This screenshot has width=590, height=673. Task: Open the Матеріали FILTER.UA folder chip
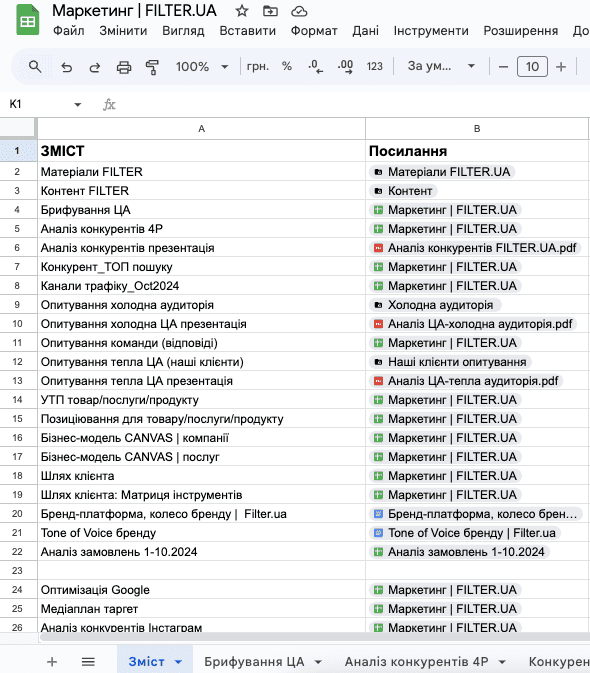442,172
